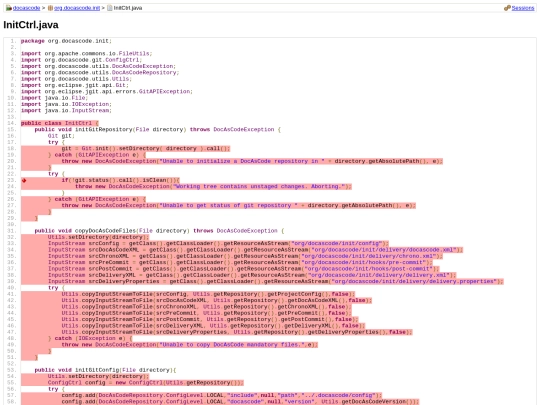
Task: Open the docascode breadcrumb link
Action: (x=27, y=8)
